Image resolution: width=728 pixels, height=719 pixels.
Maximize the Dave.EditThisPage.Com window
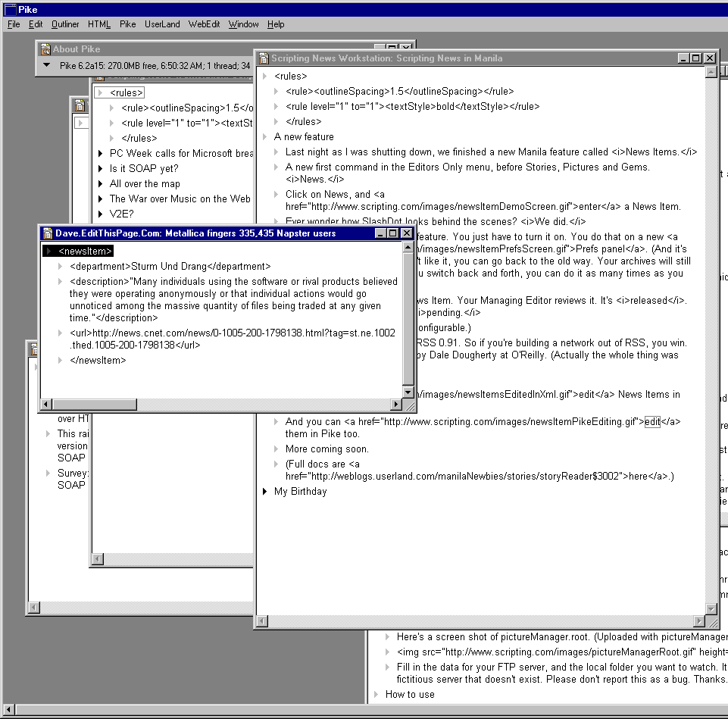click(393, 233)
